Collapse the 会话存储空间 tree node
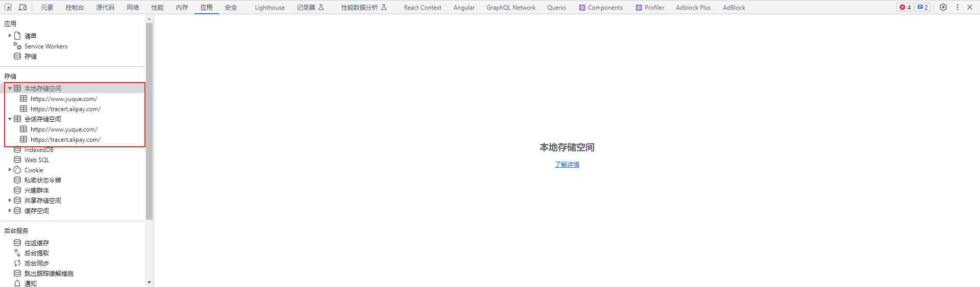The image size is (980, 287). pos(10,119)
